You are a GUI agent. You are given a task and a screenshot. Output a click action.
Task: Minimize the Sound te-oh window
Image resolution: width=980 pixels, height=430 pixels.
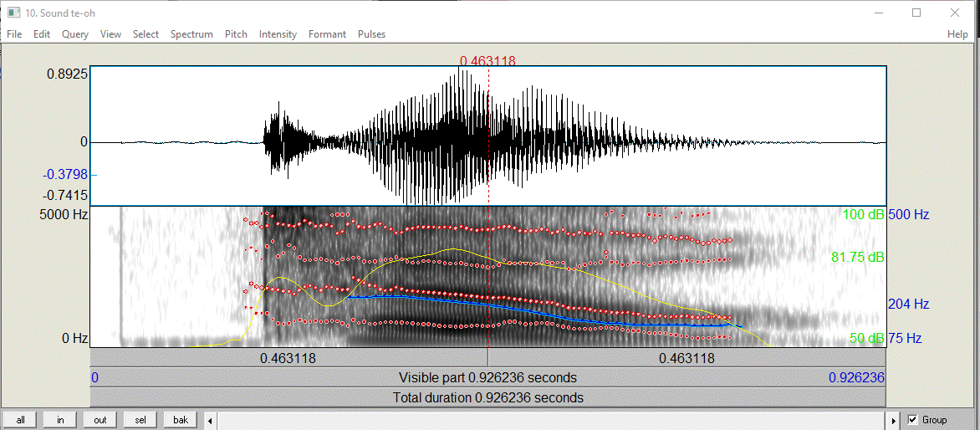(x=880, y=13)
